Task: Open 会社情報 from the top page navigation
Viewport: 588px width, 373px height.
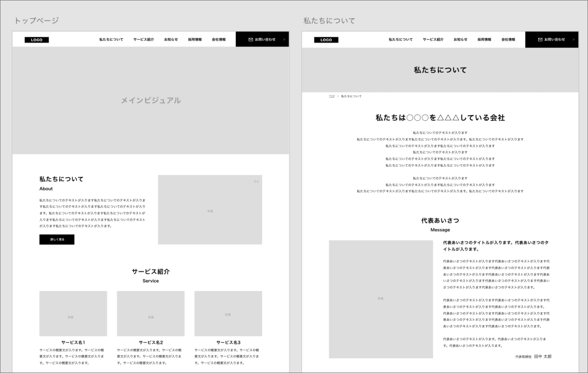Action: click(218, 39)
